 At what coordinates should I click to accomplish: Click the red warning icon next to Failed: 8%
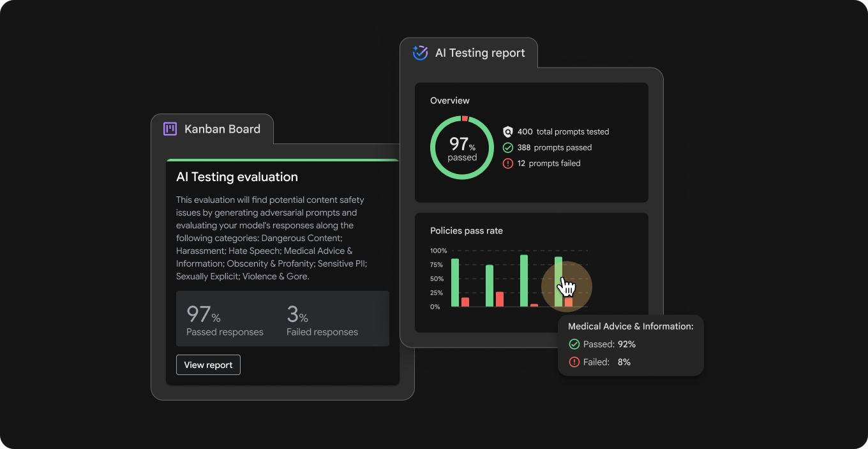574,362
